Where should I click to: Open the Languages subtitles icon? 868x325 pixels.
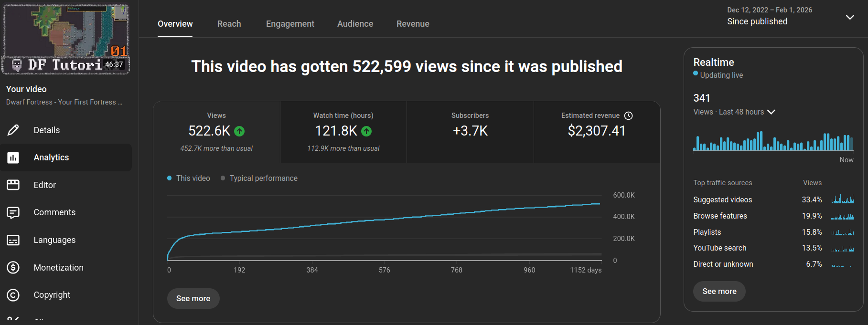[13, 240]
